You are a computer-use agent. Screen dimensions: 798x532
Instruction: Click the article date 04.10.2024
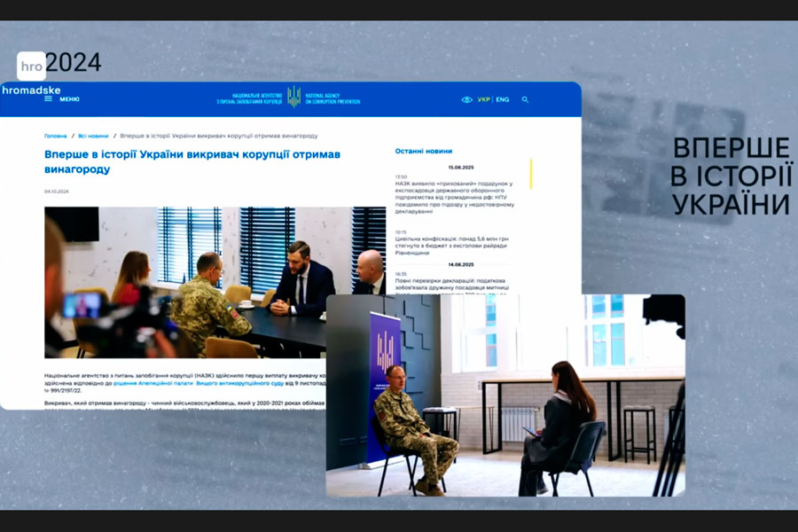[x=57, y=192]
